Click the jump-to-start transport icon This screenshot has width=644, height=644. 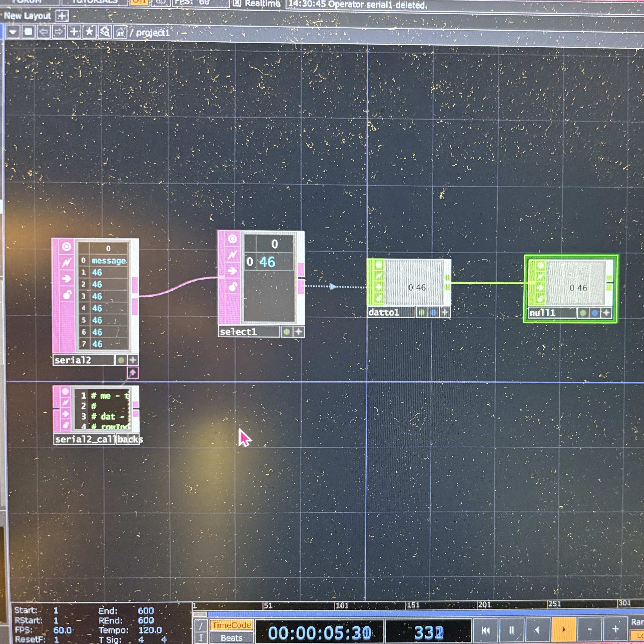(486, 630)
